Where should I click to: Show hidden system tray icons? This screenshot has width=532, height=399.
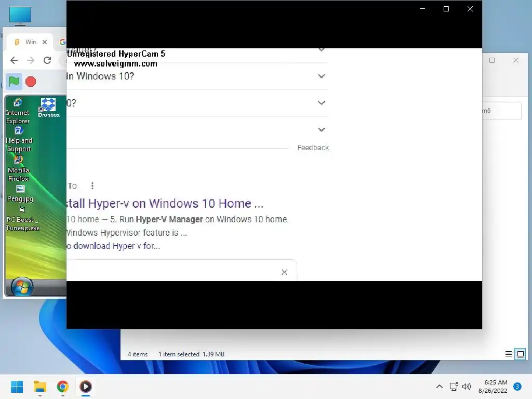(440, 387)
